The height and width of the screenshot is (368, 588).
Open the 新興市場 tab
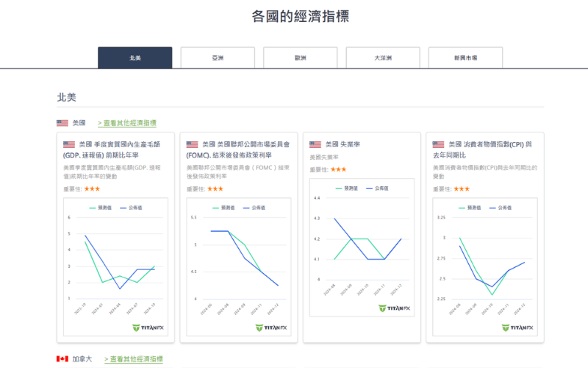[x=465, y=58]
